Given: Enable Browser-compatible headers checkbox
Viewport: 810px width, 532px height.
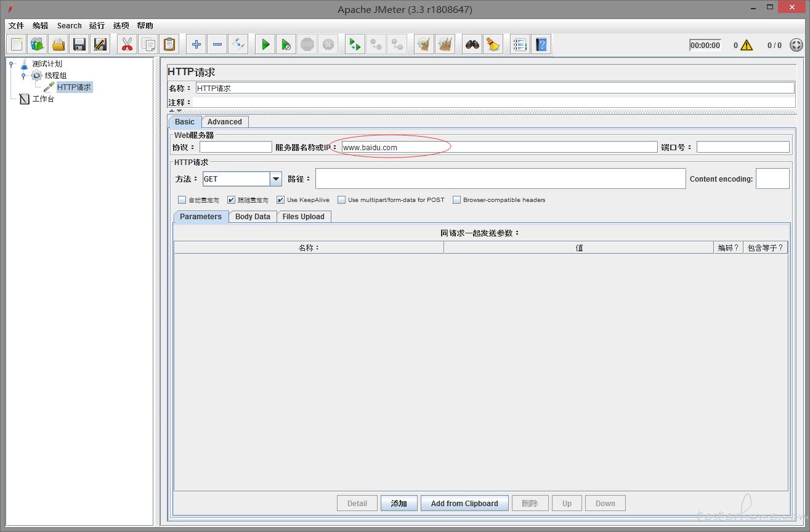Looking at the screenshot, I should point(456,200).
